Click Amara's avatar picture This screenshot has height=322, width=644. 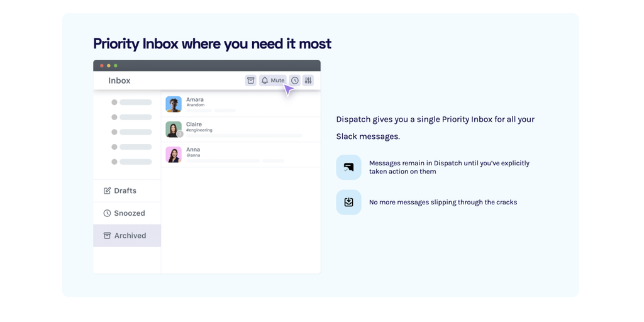pyautogui.click(x=174, y=104)
